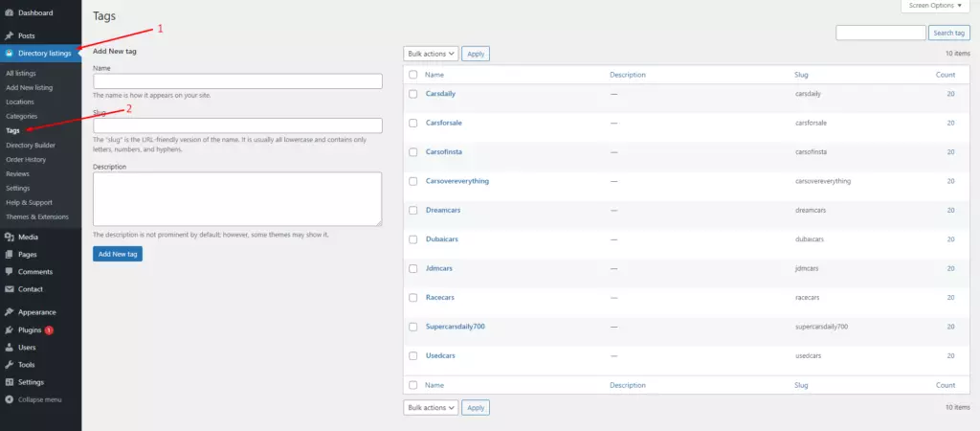
Task: Open the Dreamcars tag link
Action: pyautogui.click(x=443, y=210)
